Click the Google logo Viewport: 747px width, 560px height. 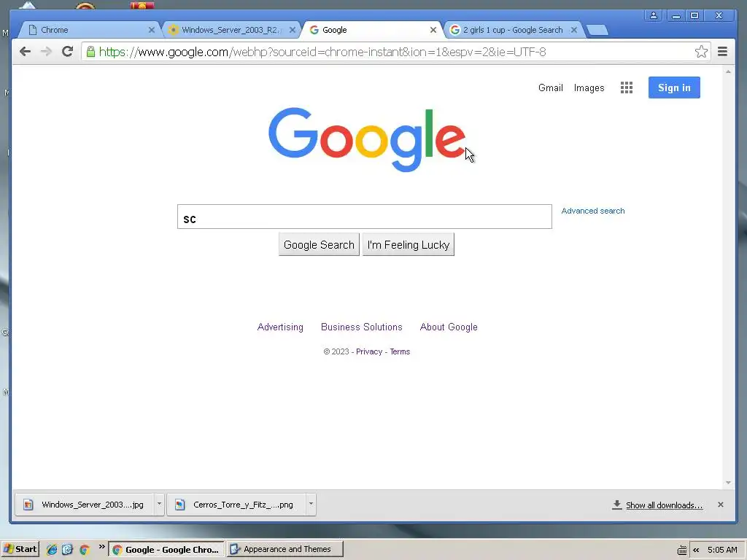(x=367, y=139)
